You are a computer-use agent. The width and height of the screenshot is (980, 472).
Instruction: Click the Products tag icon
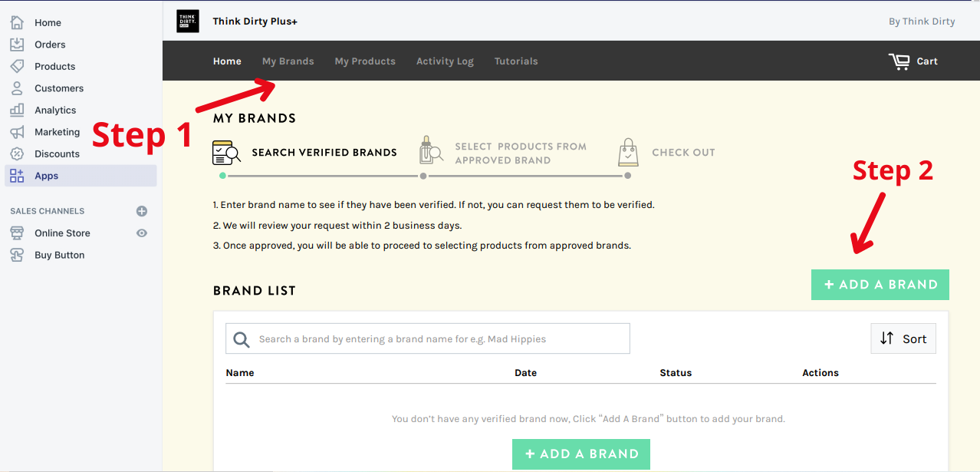click(x=17, y=66)
